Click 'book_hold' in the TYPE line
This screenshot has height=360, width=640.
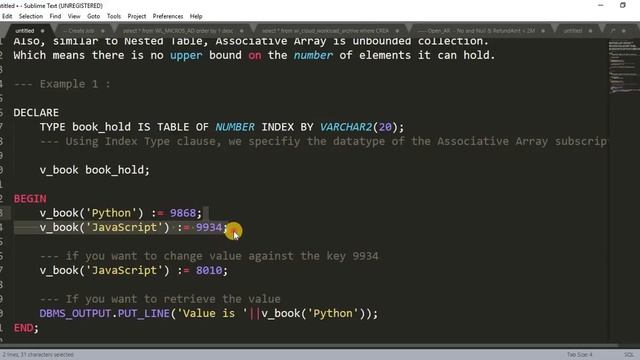coord(101,127)
